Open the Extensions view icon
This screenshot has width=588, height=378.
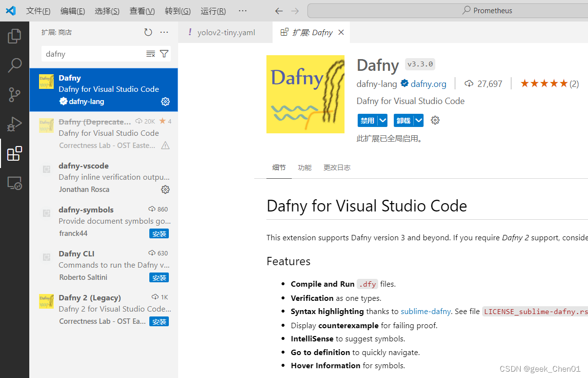(15, 153)
